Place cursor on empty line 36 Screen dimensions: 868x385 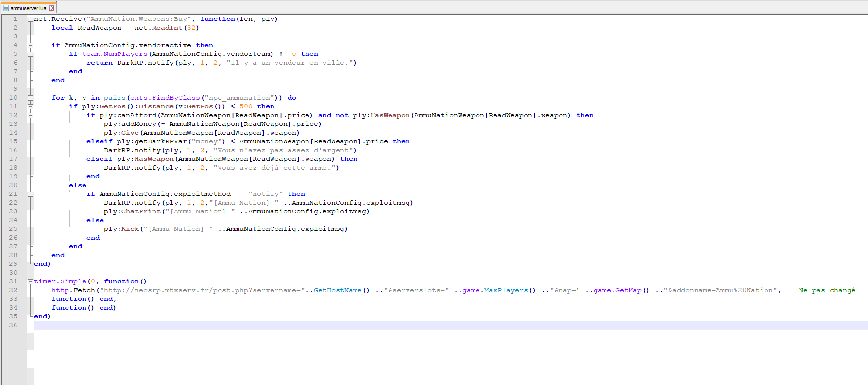[450, 325]
